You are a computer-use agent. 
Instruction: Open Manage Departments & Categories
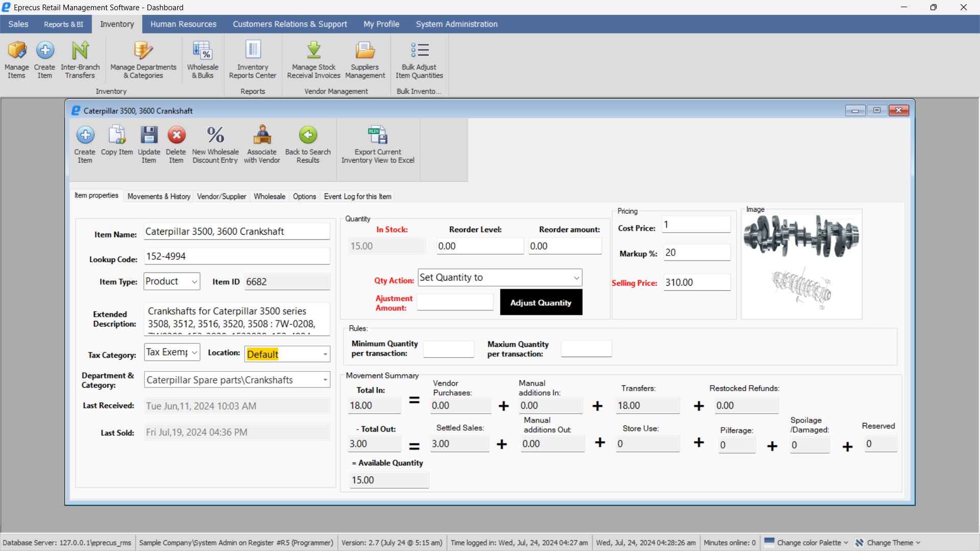(x=143, y=60)
